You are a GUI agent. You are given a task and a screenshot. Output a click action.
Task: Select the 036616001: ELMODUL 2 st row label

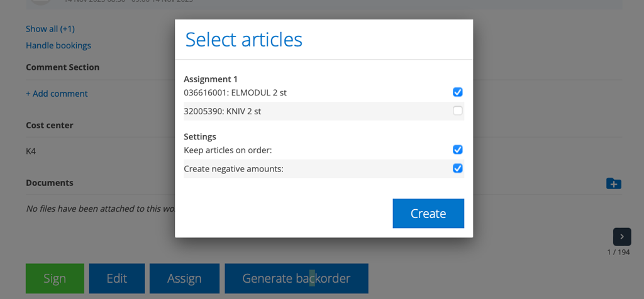[235, 92]
